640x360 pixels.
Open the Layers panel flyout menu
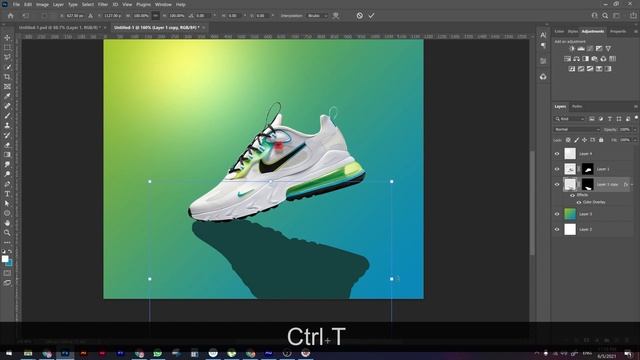[636, 107]
